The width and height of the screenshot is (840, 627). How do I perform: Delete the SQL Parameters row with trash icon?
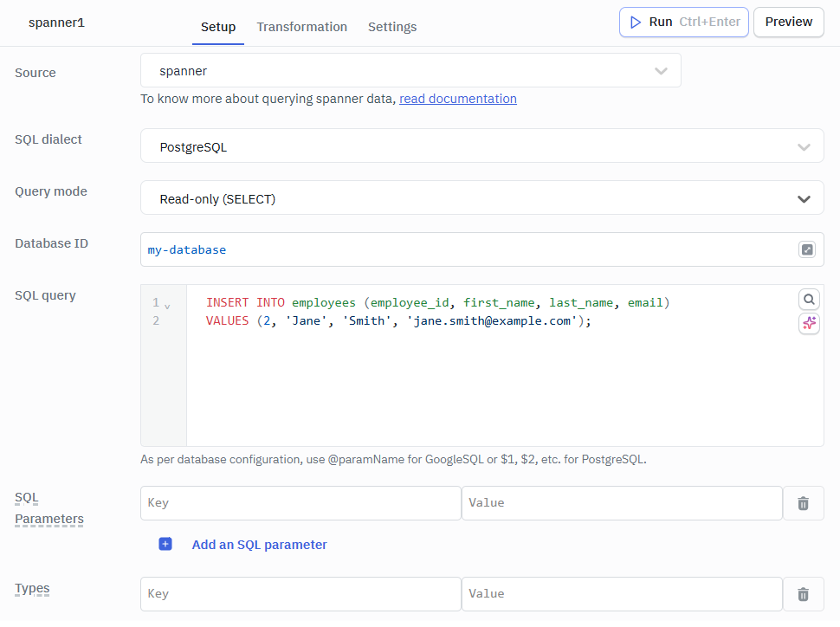coord(803,503)
